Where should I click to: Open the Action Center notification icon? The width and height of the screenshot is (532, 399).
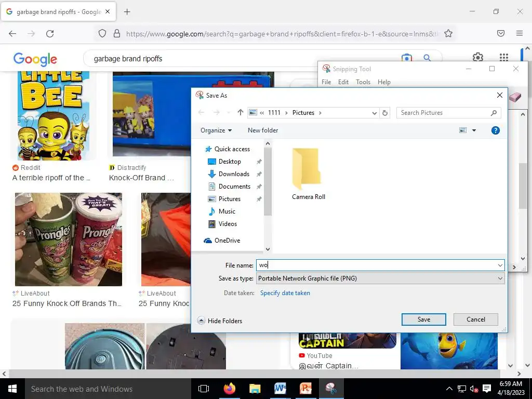tap(486, 389)
